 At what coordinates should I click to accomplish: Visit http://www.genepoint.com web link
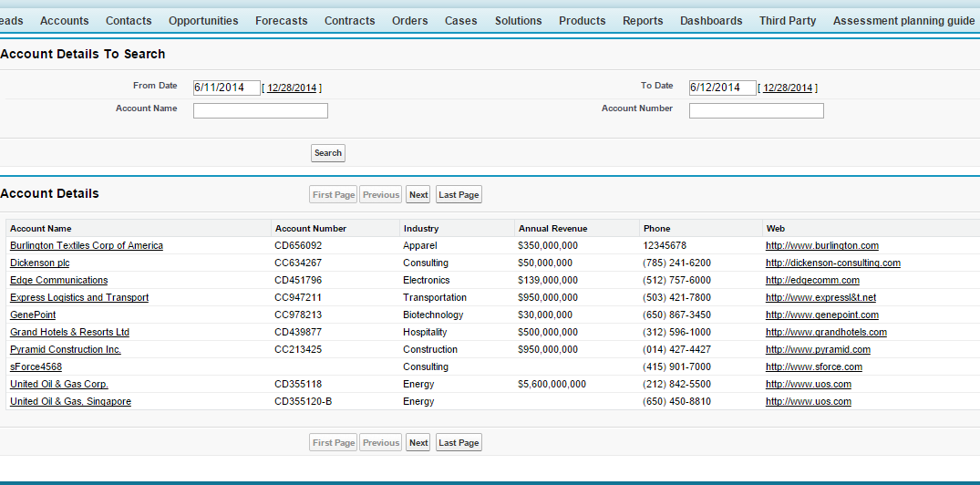(822, 315)
